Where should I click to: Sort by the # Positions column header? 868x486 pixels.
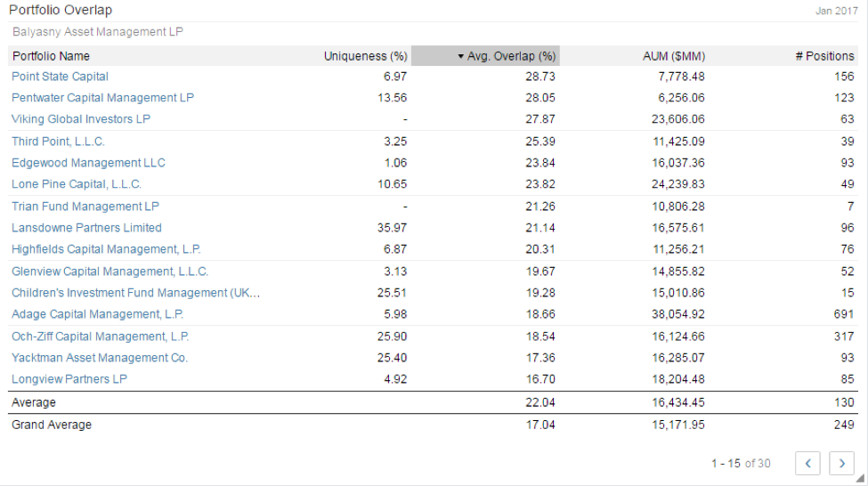click(x=824, y=56)
